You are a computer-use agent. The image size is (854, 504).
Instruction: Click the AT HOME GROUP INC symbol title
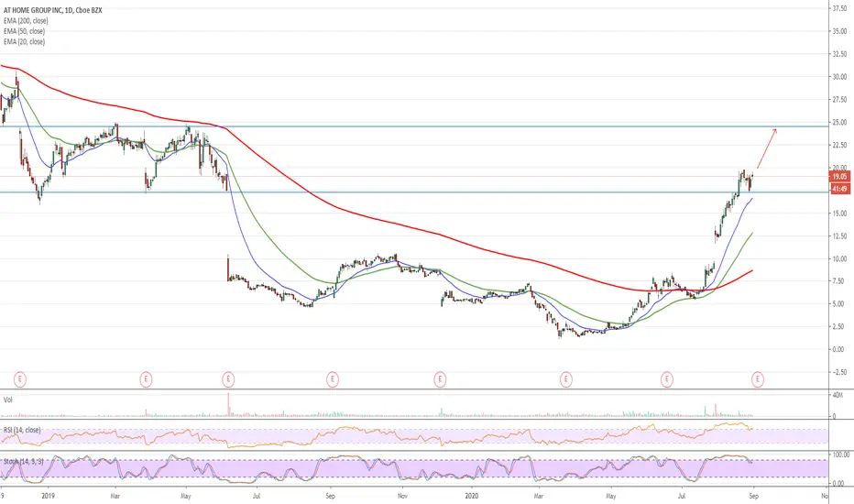(53, 10)
